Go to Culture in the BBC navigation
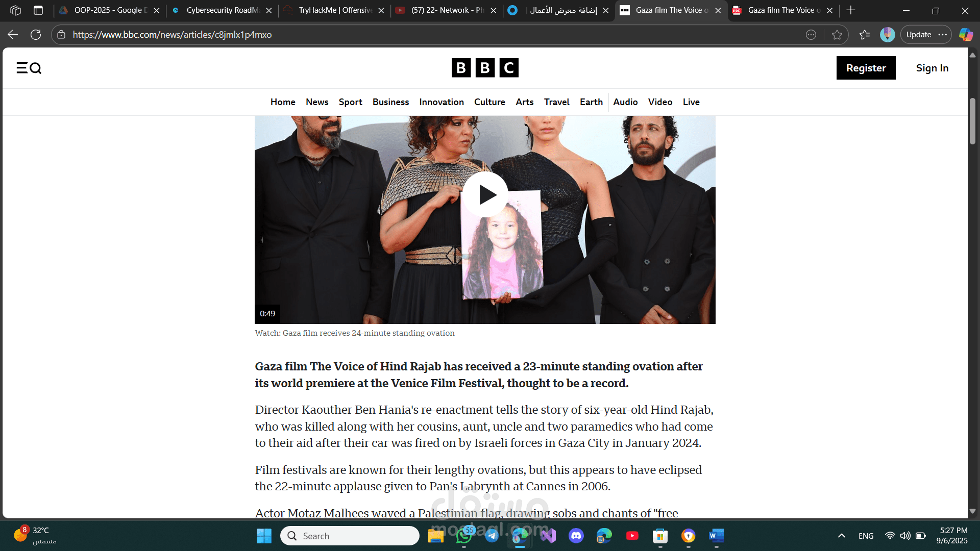The image size is (980, 551). click(x=489, y=102)
